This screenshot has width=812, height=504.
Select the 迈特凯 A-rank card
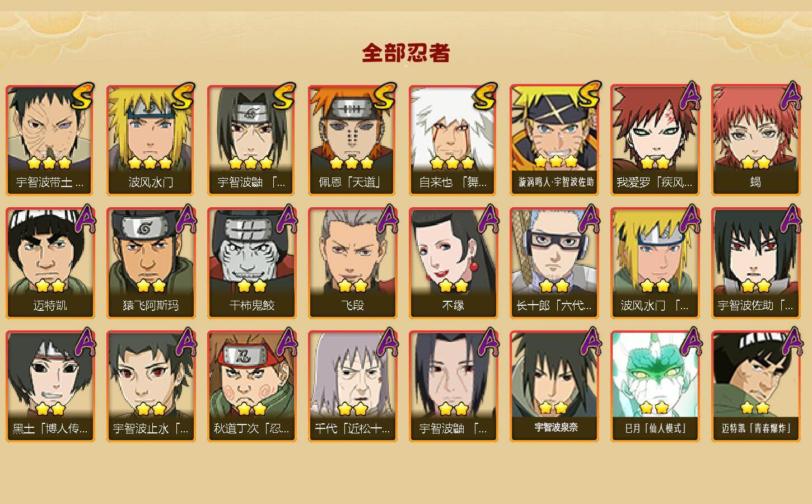50,263
